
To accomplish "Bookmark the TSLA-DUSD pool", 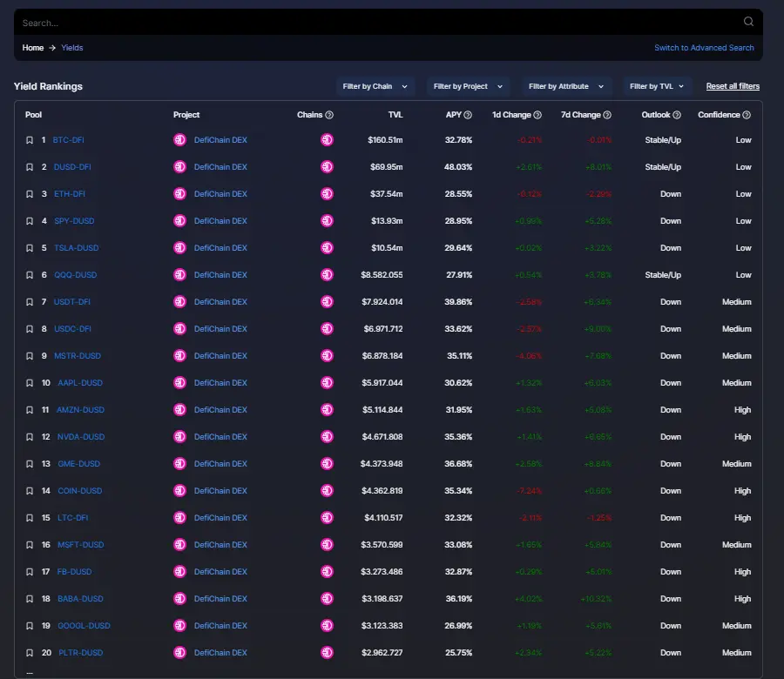I will (30, 248).
